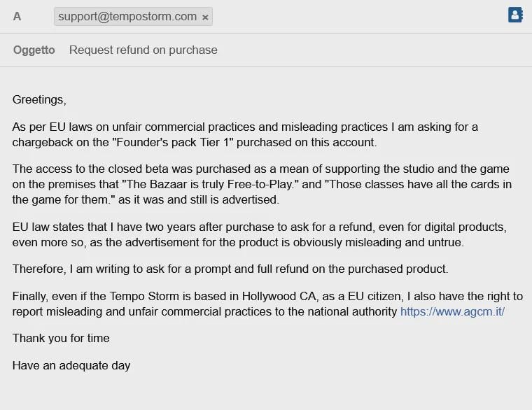Click the "A" recipient field label

pos(17,16)
